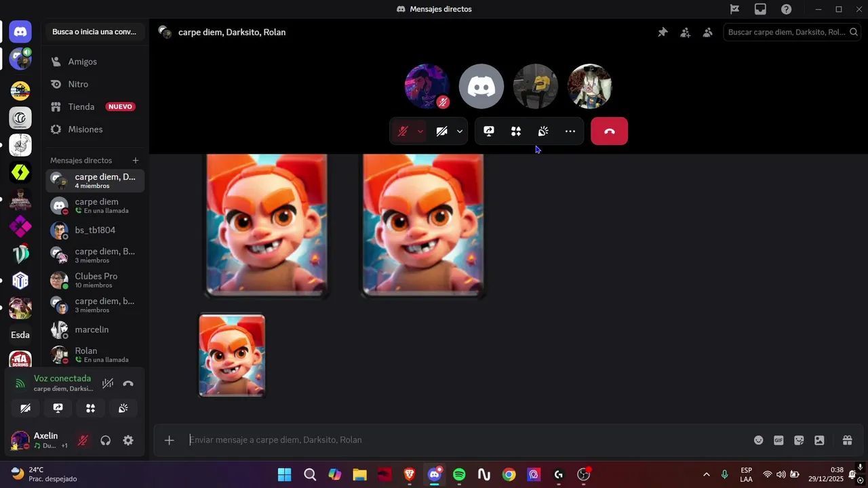
Task: Hang up using the red disconnect button
Action: click(x=609, y=131)
